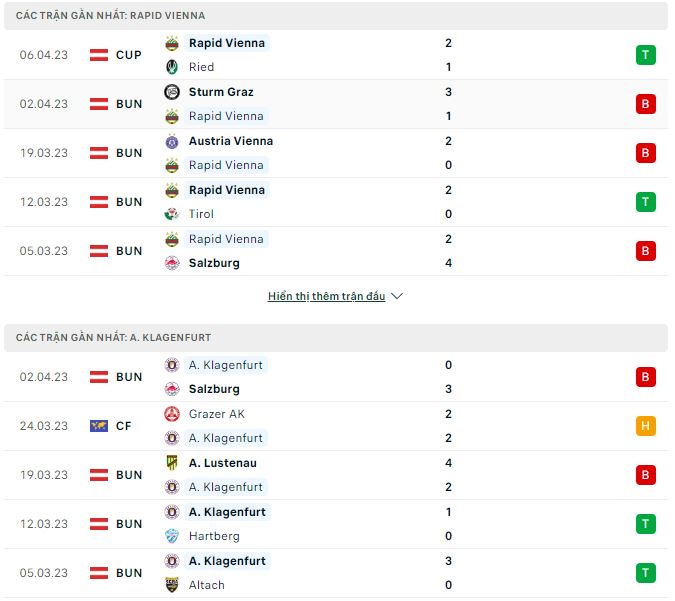This screenshot has width=675, height=601.
Task: Click the Hartberg club crest
Action: [x=171, y=536]
